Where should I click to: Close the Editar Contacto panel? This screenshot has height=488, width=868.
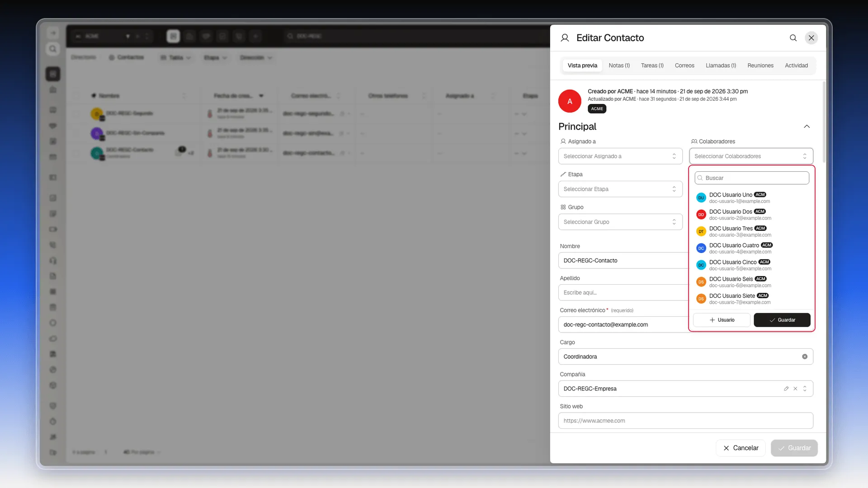(811, 38)
